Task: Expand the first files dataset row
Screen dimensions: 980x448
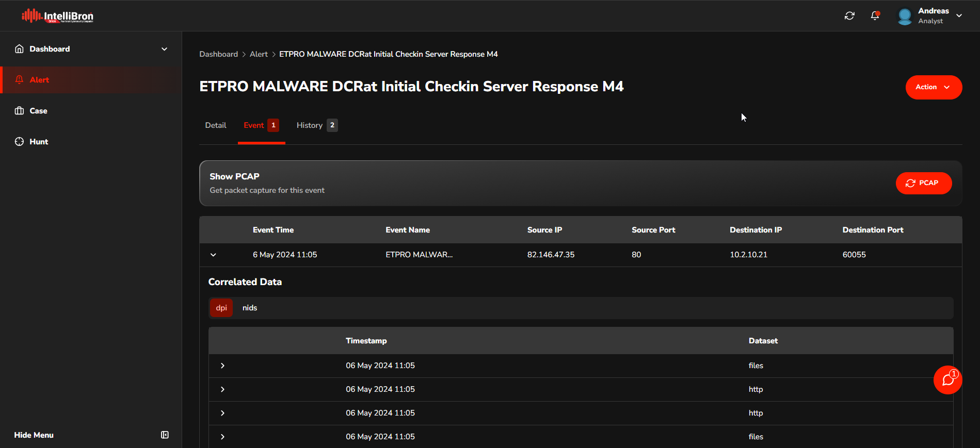Action: pos(222,366)
